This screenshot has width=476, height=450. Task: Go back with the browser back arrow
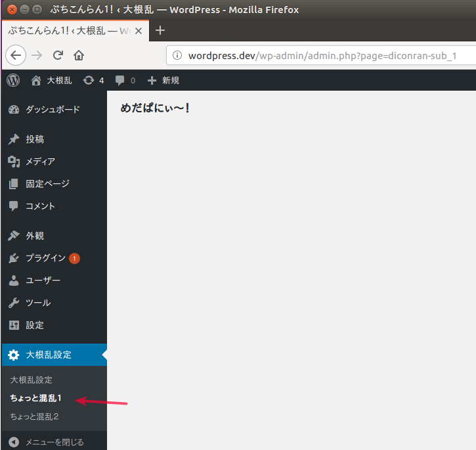click(16, 55)
